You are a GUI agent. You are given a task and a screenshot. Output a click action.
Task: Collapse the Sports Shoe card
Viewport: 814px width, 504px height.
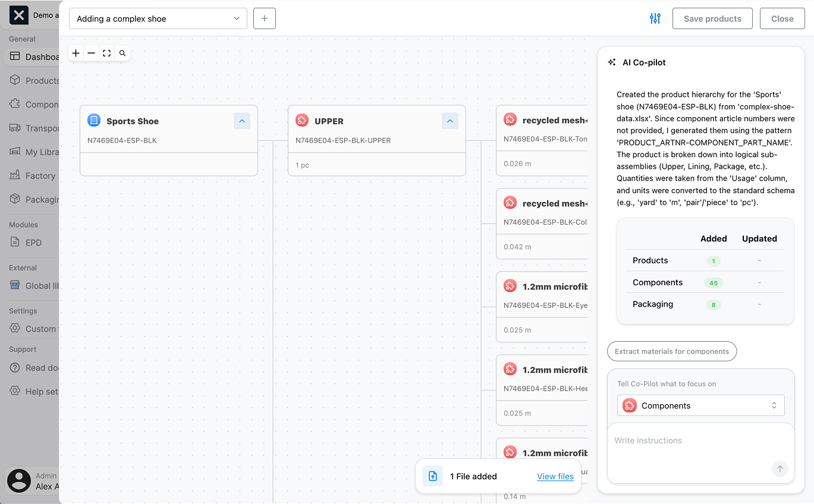click(242, 121)
